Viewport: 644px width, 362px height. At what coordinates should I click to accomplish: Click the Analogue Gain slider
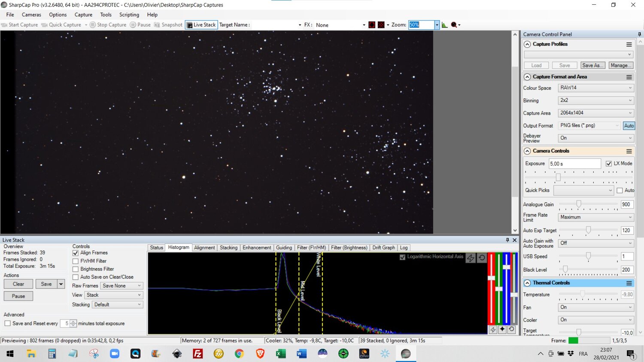click(579, 204)
